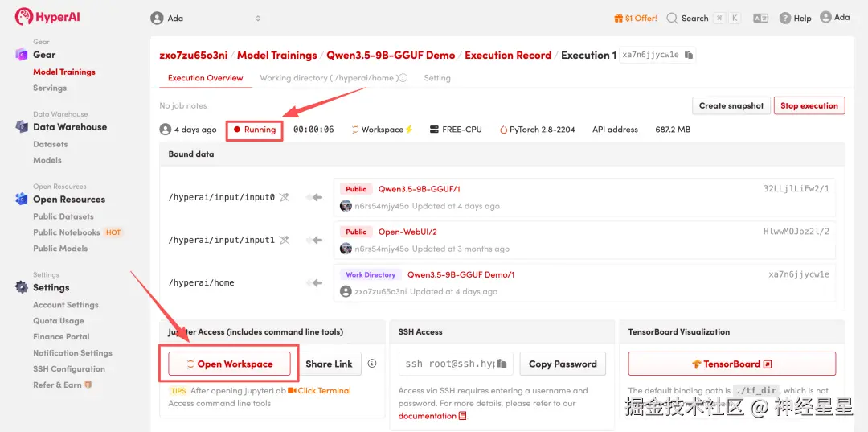Open Datasets in sidebar
This screenshot has height=432, width=868.
[x=51, y=144]
